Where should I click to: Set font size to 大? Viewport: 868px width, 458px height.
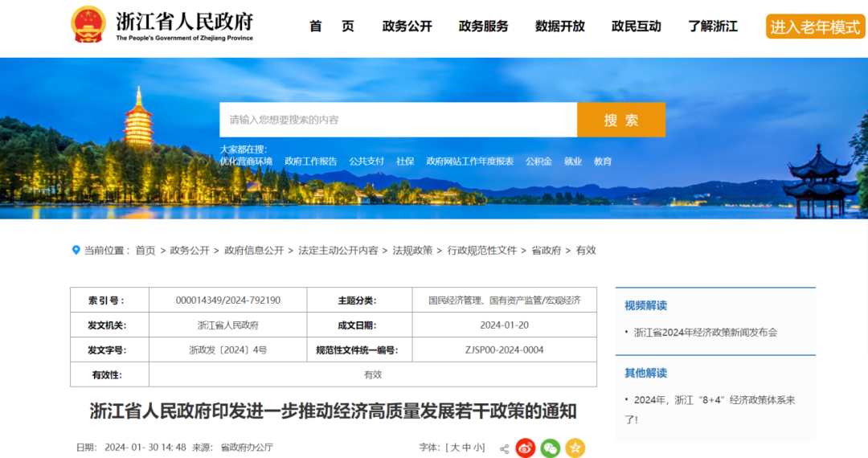pyautogui.click(x=454, y=448)
